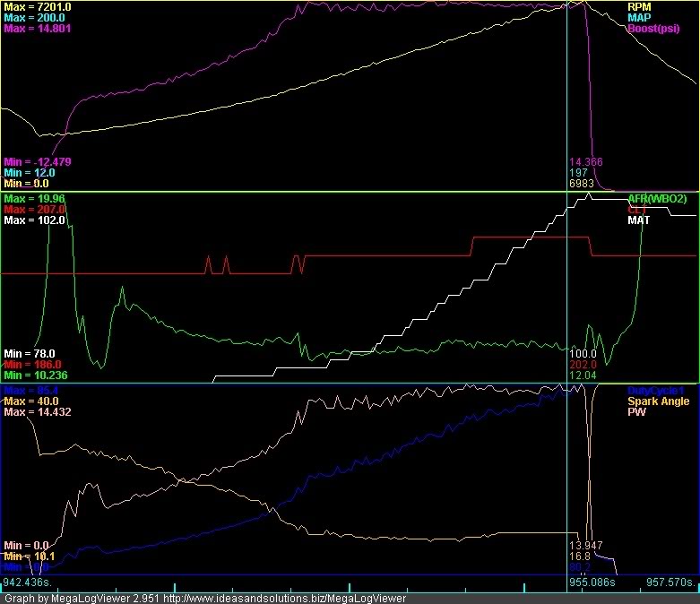Click the Spark Angle legend label
Image resolution: width=700 pixels, height=604 pixels.
coord(659,401)
